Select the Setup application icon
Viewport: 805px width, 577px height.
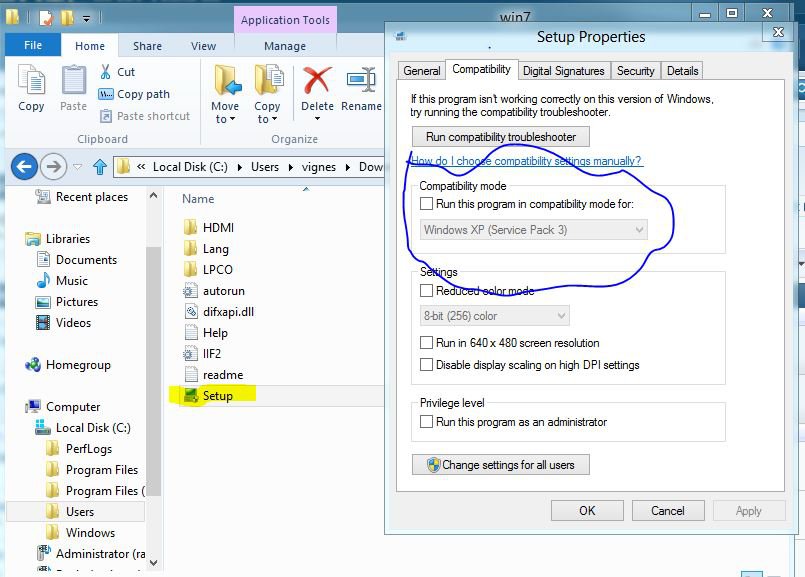pyautogui.click(x=191, y=395)
